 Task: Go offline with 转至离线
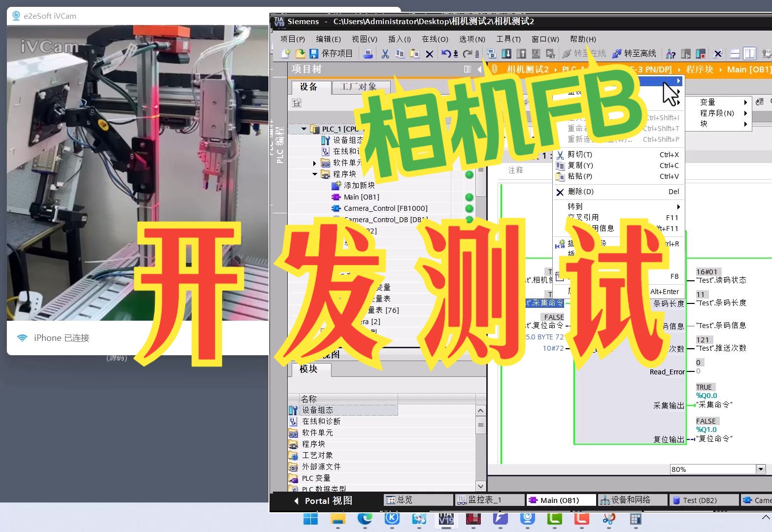[634, 54]
